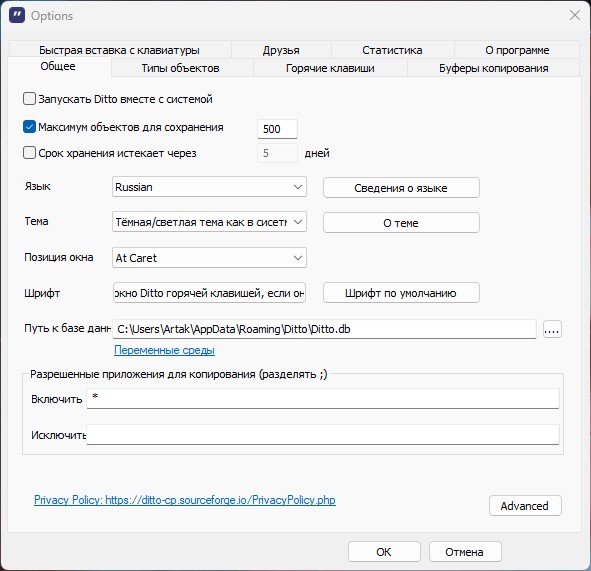Expand the Язык dropdown showing Russian
The height and width of the screenshot is (571, 591).
[x=209, y=187]
